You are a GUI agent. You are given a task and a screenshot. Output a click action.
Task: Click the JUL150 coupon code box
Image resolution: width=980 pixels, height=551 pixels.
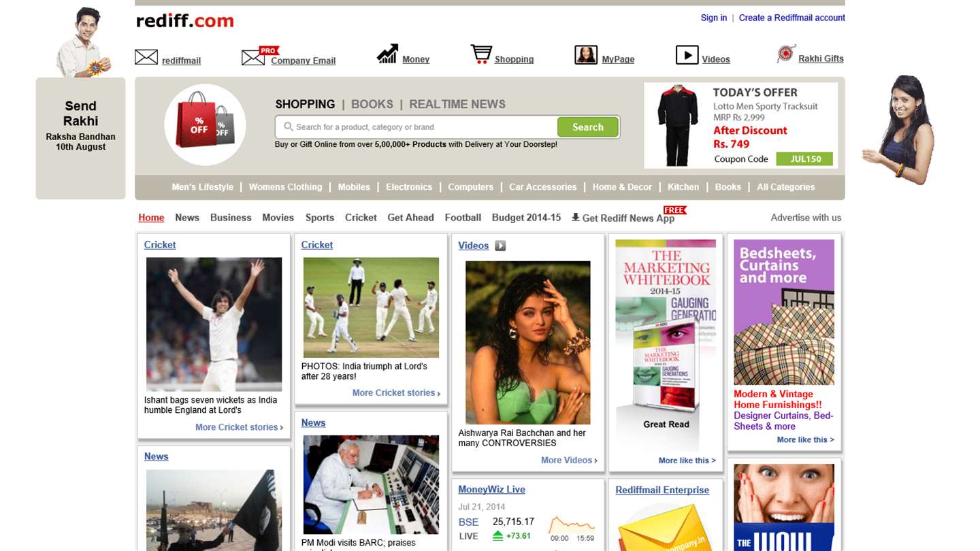[805, 159]
